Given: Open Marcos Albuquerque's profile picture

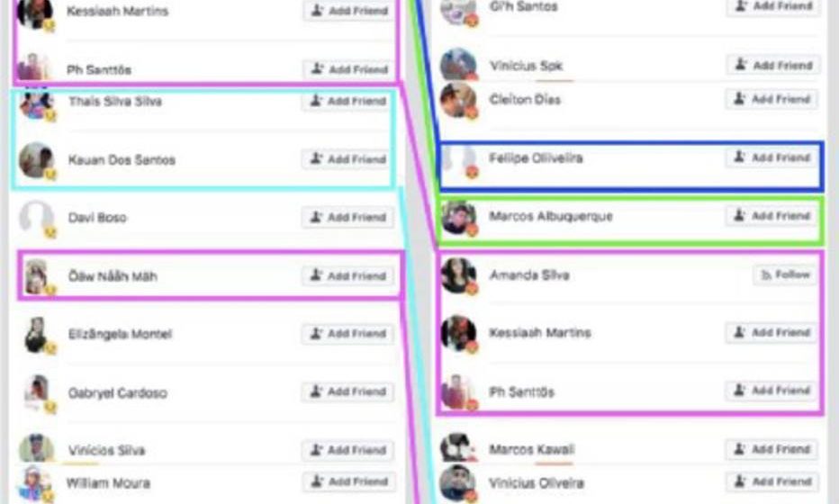Looking at the screenshot, I should (458, 217).
